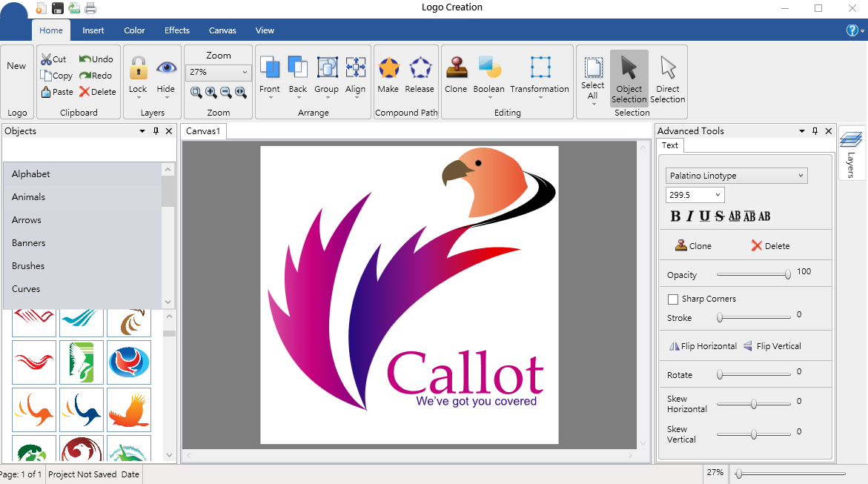Screen dimensions: 868x484
Task: Undo the last action
Action: [x=96, y=59]
